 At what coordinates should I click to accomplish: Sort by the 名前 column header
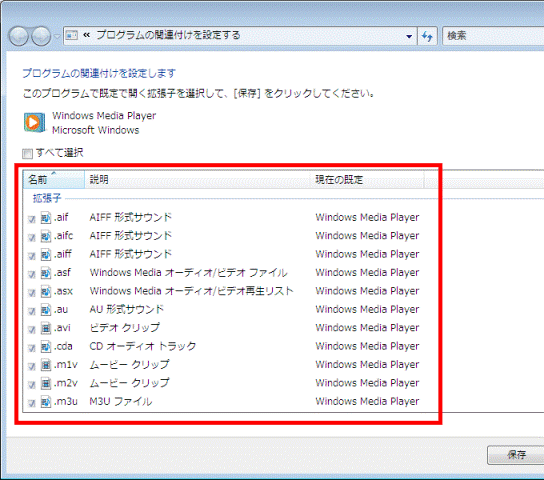(x=54, y=179)
